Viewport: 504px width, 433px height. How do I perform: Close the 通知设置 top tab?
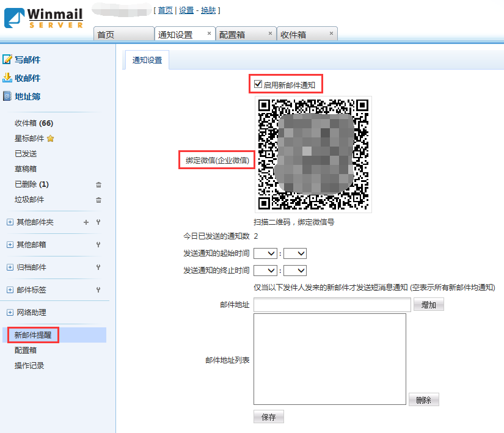tap(210, 34)
